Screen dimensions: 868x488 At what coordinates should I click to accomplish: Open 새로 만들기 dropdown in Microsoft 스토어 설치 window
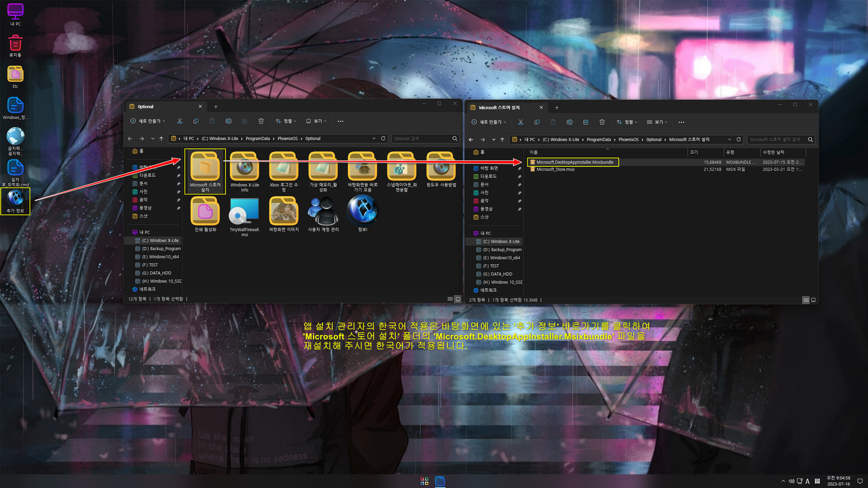coord(489,122)
